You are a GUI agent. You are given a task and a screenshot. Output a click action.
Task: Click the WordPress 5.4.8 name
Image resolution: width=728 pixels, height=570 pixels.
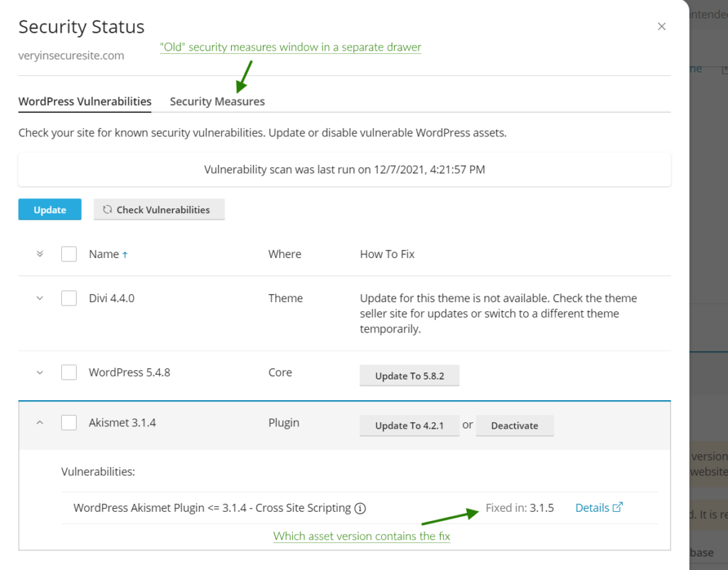pyautogui.click(x=129, y=372)
